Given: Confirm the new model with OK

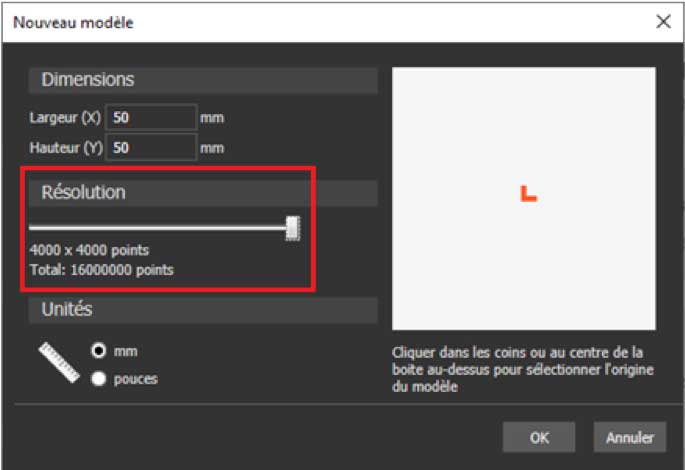Looking at the screenshot, I should click(539, 436).
